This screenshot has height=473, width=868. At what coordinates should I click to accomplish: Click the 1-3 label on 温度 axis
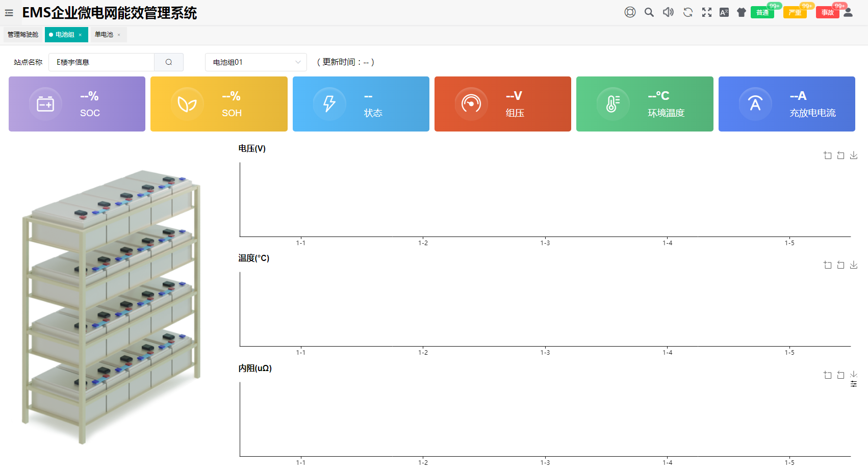click(545, 353)
